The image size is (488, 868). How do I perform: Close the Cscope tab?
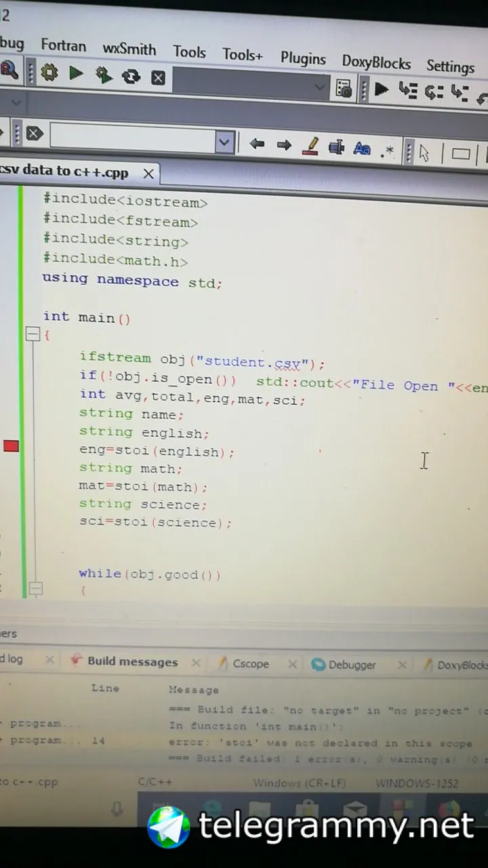click(292, 665)
